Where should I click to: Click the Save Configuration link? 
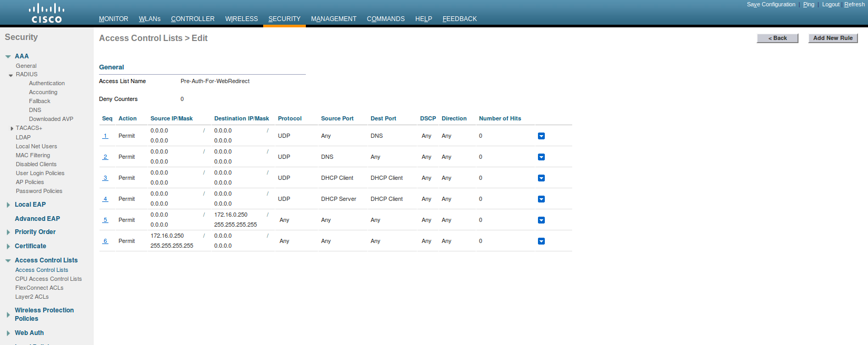771,4
